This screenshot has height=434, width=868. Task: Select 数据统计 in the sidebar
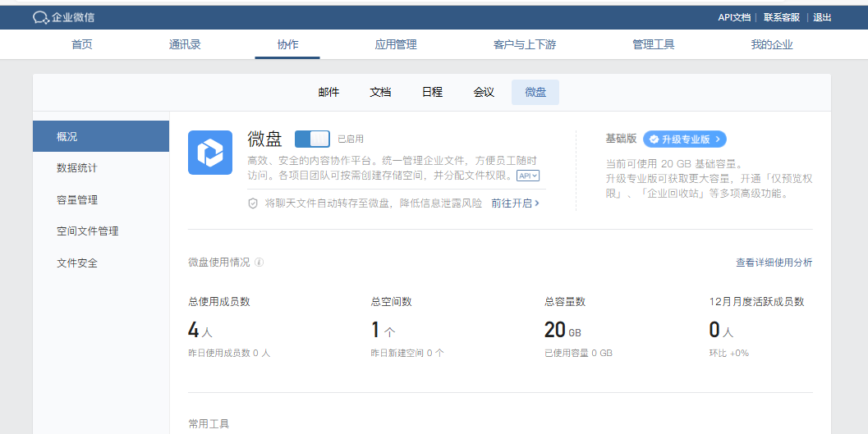pyautogui.click(x=77, y=168)
